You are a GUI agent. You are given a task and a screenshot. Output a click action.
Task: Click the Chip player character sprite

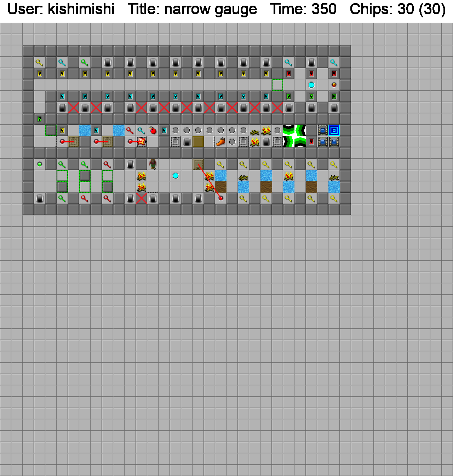153,164
